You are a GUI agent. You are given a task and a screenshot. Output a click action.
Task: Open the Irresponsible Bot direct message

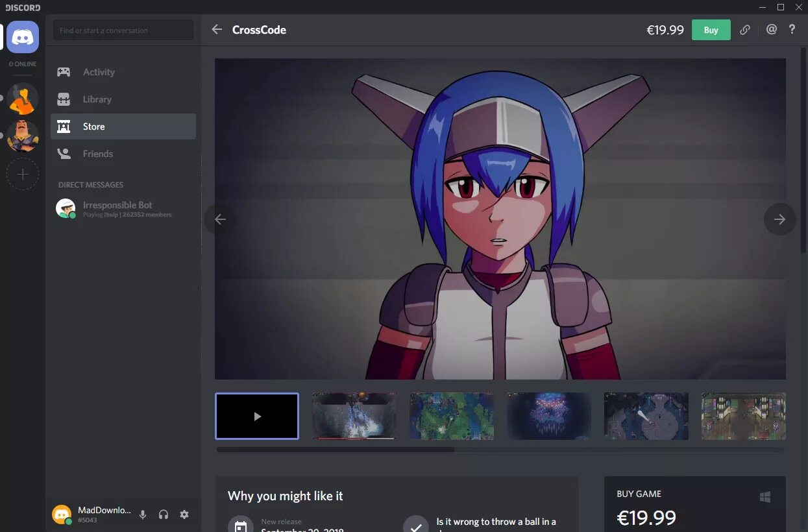pos(123,208)
